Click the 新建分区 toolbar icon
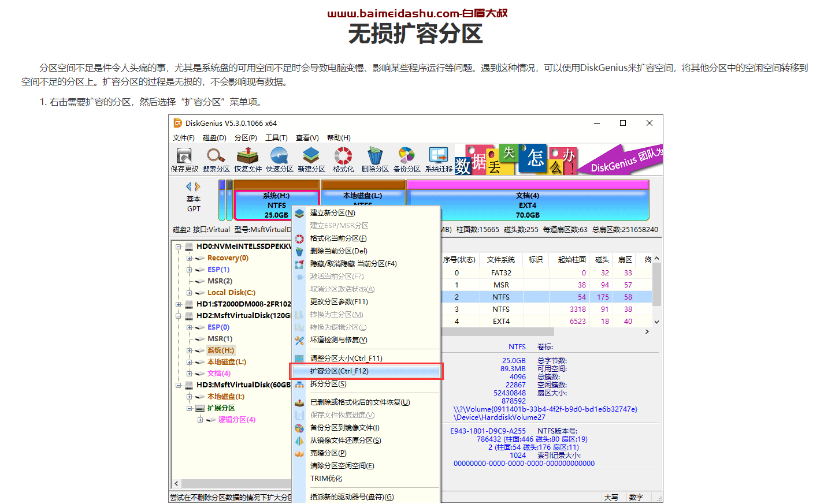This screenshot has width=835, height=504. (311, 159)
